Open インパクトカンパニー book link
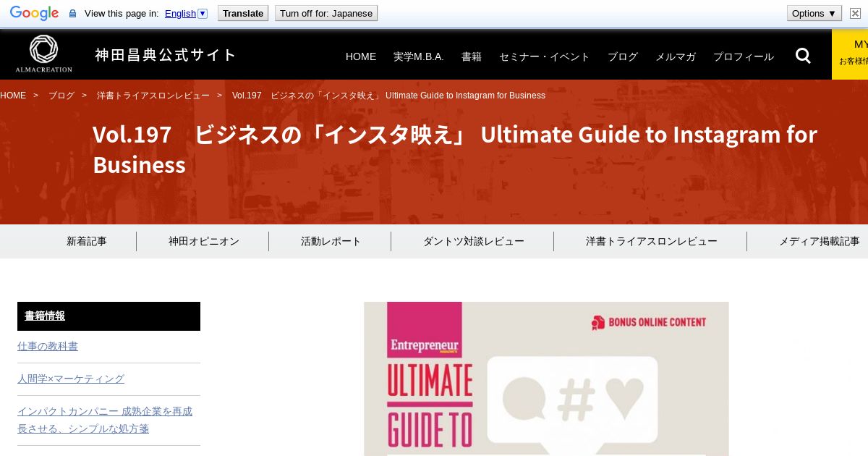868x456 pixels. (x=105, y=420)
